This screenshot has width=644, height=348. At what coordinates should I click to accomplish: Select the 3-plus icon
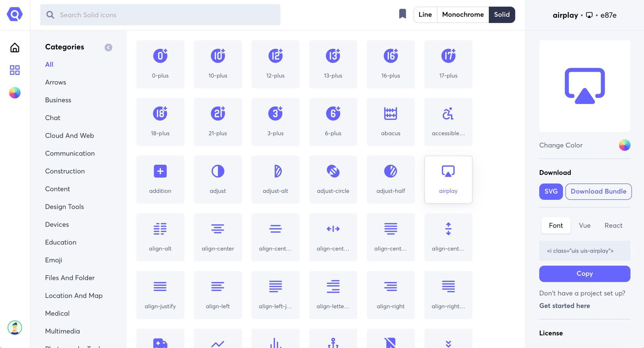276,122
